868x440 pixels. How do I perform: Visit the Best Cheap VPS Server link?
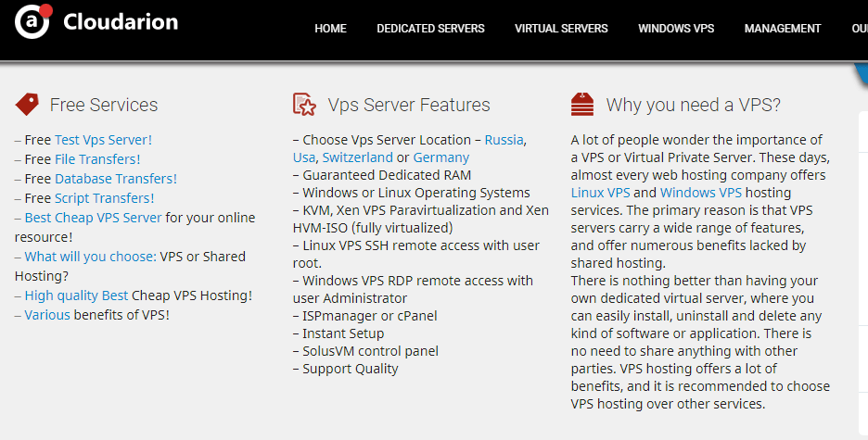(93, 218)
